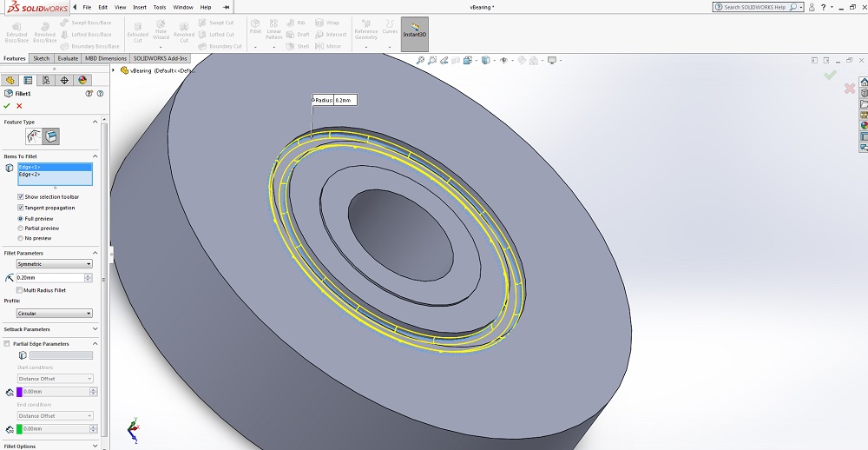Image resolution: width=868 pixels, height=450 pixels.
Task: Open the Tools menu
Action: pyautogui.click(x=160, y=7)
